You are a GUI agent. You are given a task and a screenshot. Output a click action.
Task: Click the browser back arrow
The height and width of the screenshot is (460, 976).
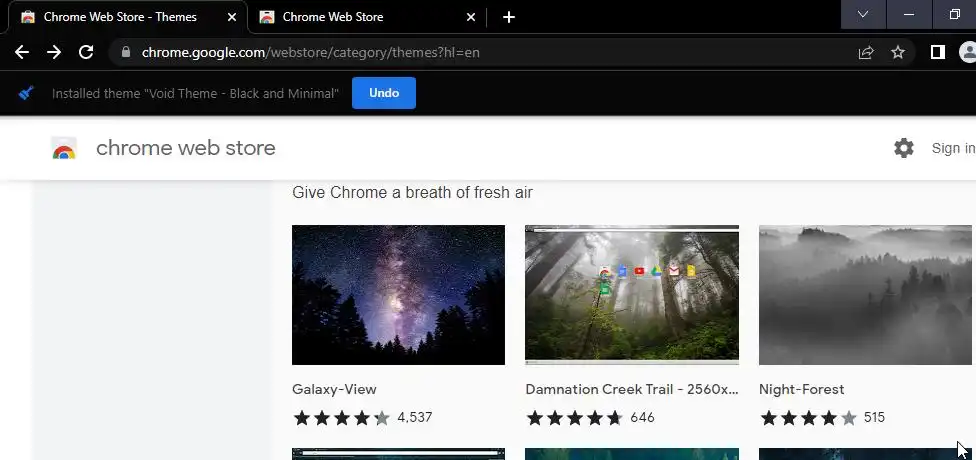pyautogui.click(x=22, y=52)
